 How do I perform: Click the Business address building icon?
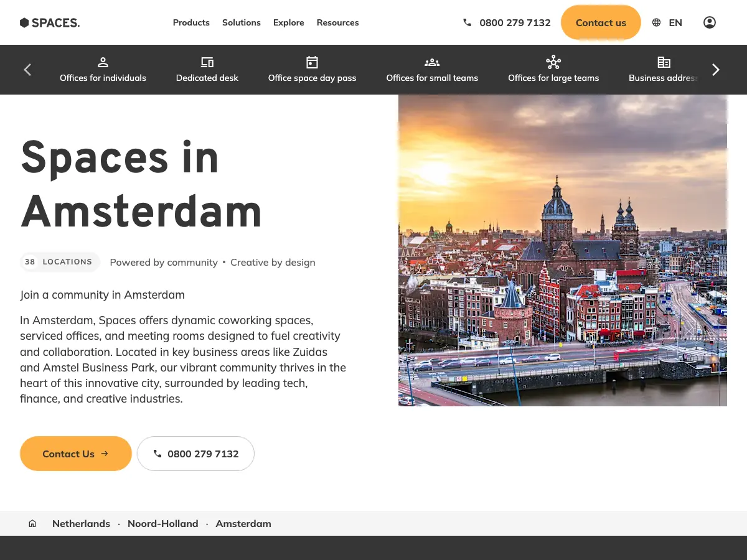tap(664, 62)
